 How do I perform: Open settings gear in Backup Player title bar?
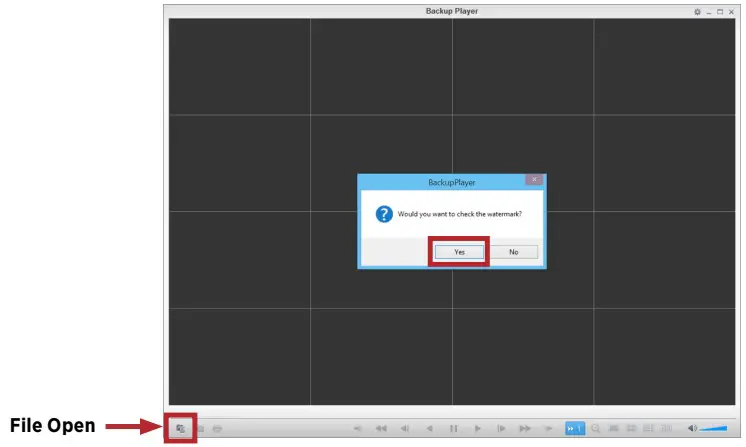click(x=697, y=12)
